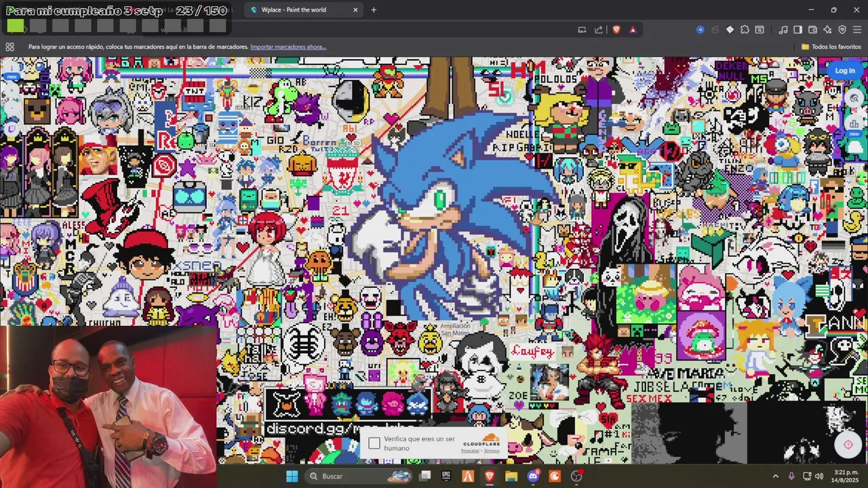This screenshot has height=488, width=868.
Task: Open the browser hamburger main menu
Action: 857,30
